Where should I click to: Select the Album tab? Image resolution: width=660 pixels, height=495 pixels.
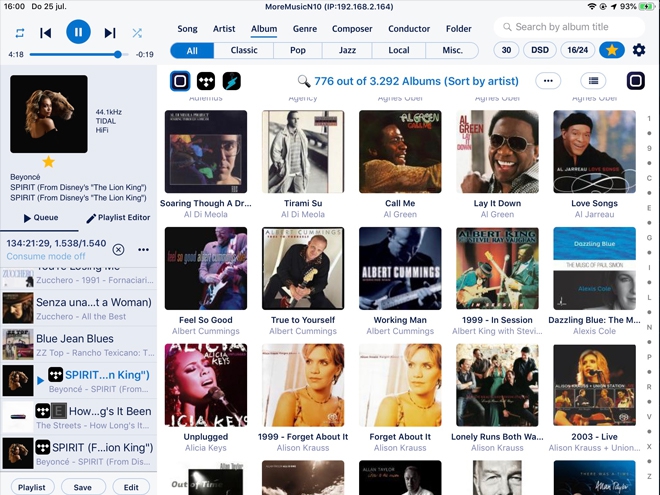pyautogui.click(x=264, y=29)
